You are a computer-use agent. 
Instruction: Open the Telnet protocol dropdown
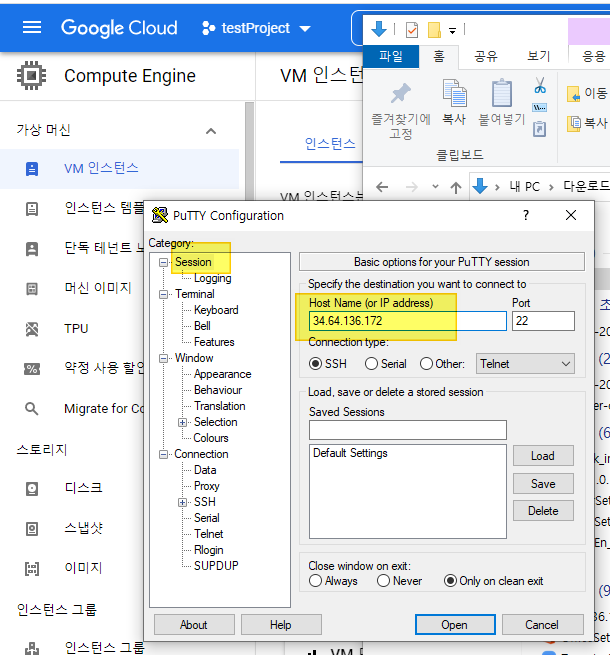point(525,364)
